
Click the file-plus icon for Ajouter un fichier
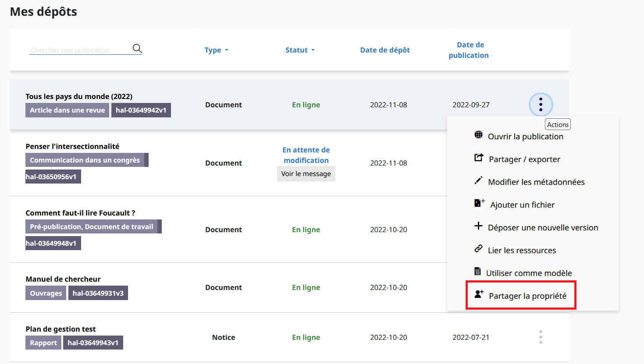click(x=479, y=203)
